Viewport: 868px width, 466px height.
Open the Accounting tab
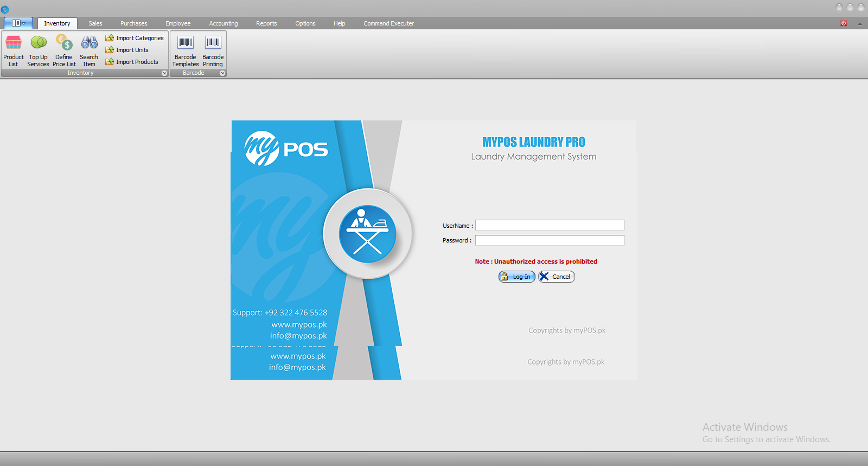click(x=223, y=23)
